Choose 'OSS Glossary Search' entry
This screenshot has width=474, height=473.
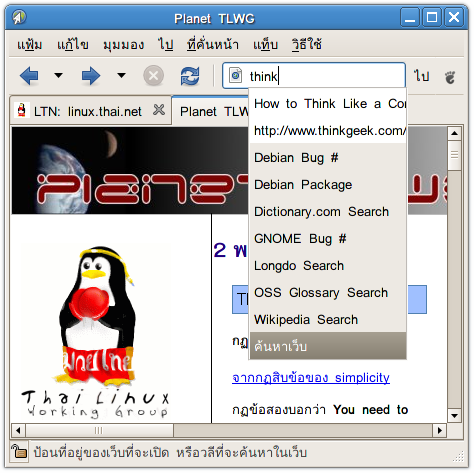tap(328, 293)
